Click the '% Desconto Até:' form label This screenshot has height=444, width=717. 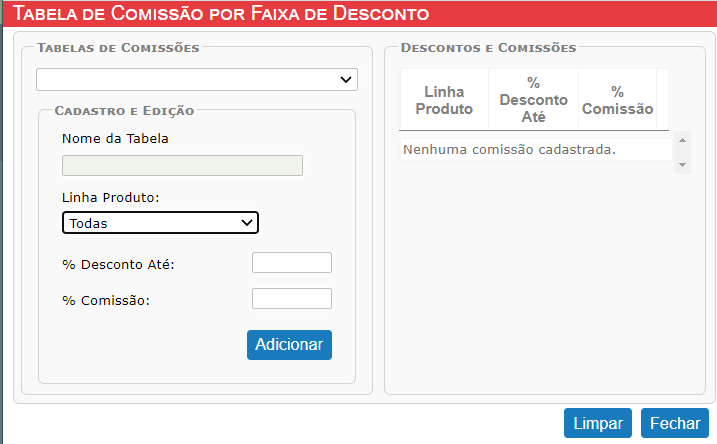tap(118, 265)
